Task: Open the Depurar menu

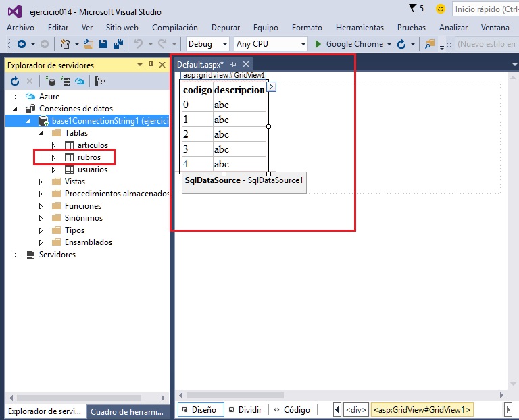Action: 226,28
